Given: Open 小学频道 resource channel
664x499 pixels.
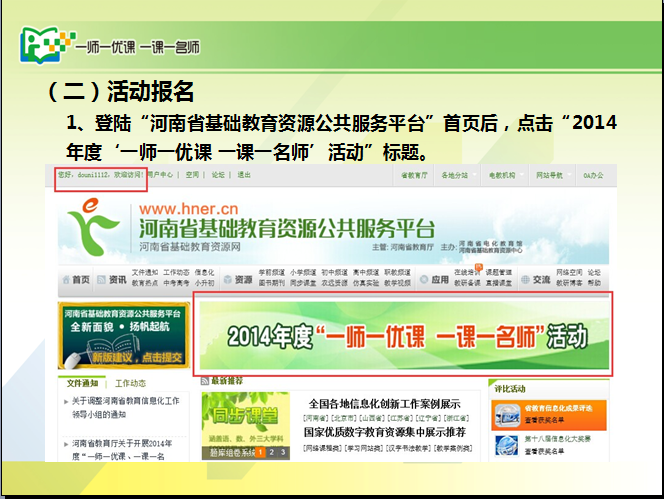Looking at the screenshot, I should (x=303, y=272).
